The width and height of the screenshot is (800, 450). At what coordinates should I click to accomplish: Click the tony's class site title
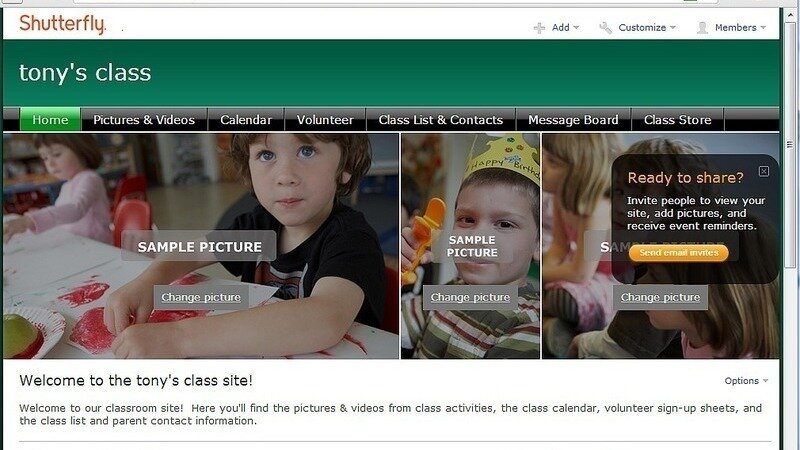pyautogui.click(x=85, y=72)
